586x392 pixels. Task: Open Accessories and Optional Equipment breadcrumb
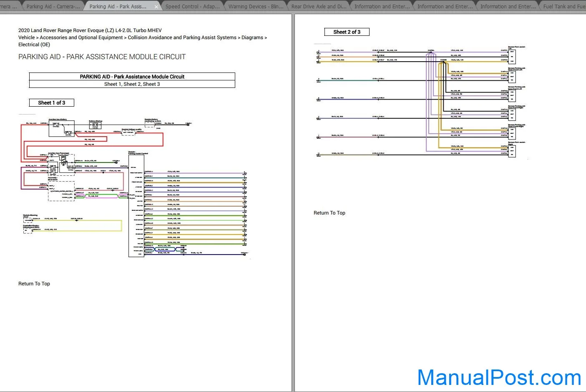81,37
